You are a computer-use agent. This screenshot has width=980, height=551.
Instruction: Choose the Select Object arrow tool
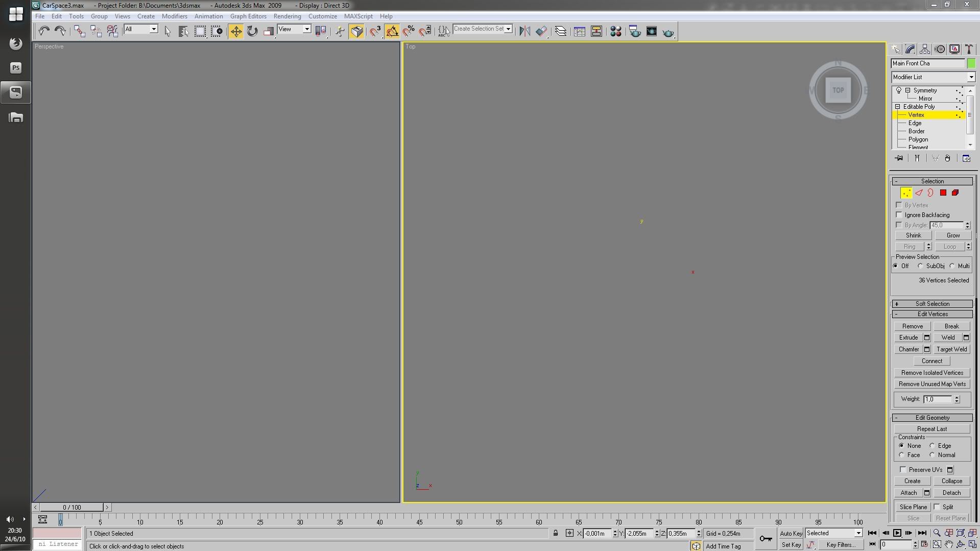tap(168, 31)
